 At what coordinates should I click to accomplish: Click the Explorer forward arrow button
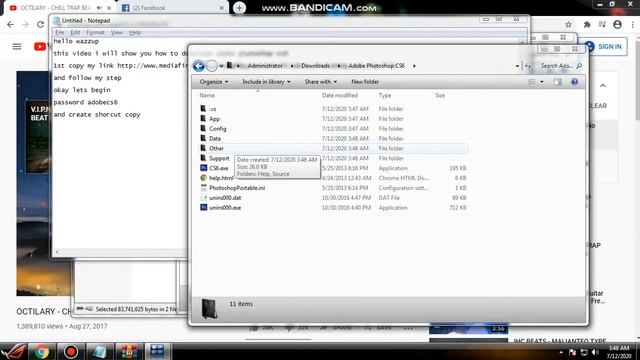click(212, 66)
